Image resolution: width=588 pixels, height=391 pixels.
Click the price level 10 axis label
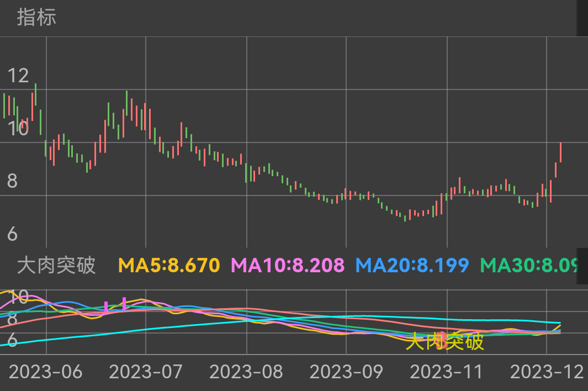(x=18, y=129)
